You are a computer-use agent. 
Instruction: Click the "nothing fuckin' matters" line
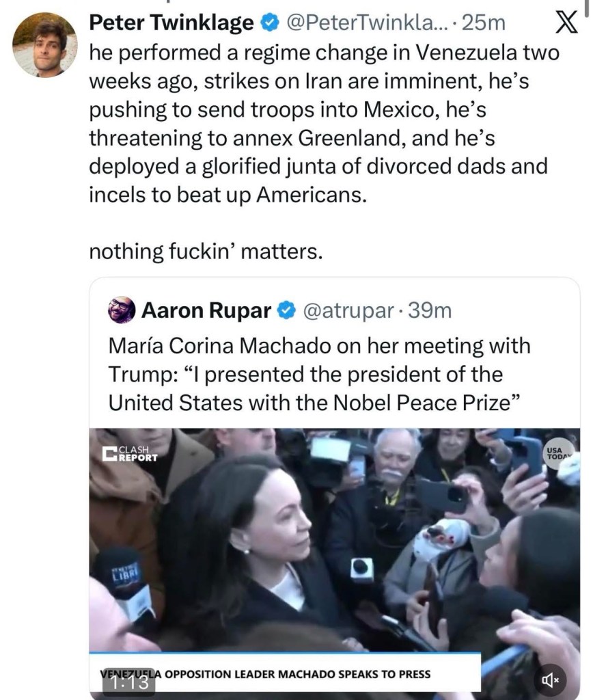205,252
